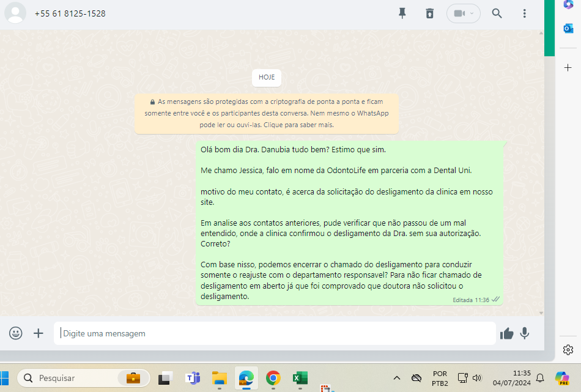Open network status tray icon
Screen dimensions: 581x392
463,378
